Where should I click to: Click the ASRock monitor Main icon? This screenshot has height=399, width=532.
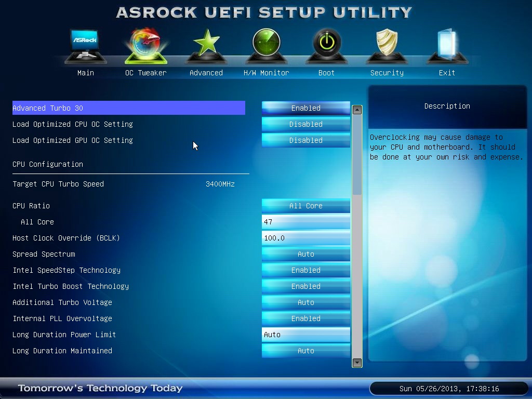tap(86, 46)
